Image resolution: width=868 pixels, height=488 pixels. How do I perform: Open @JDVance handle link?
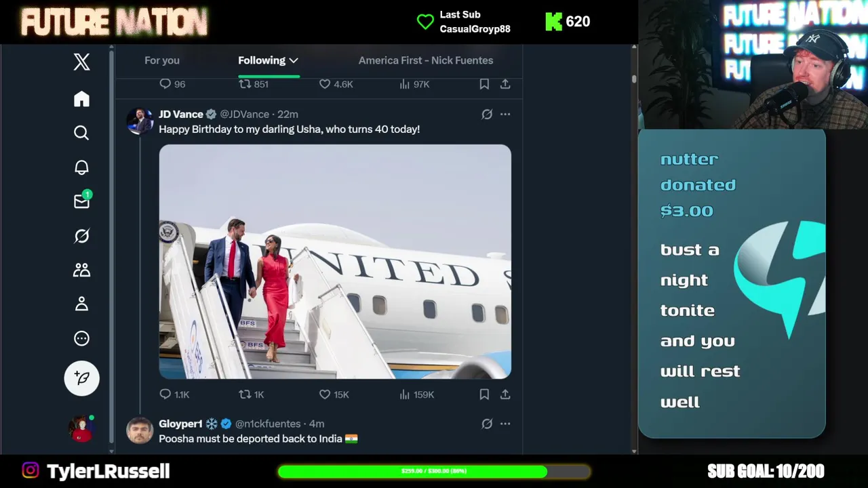[244, 114]
